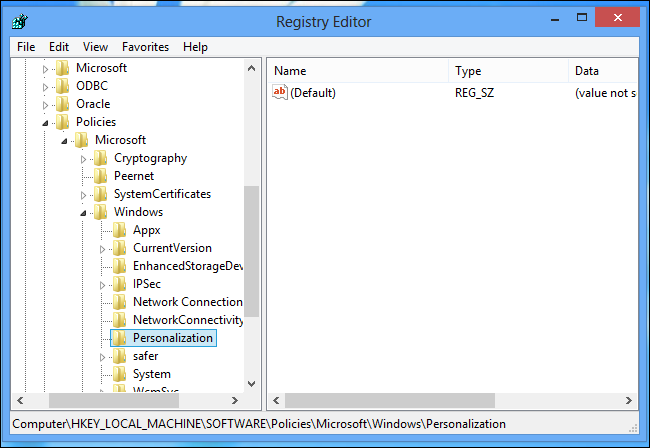Collapse the Windows key
650x448 pixels.
pyautogui.click(x=83, y=213)
